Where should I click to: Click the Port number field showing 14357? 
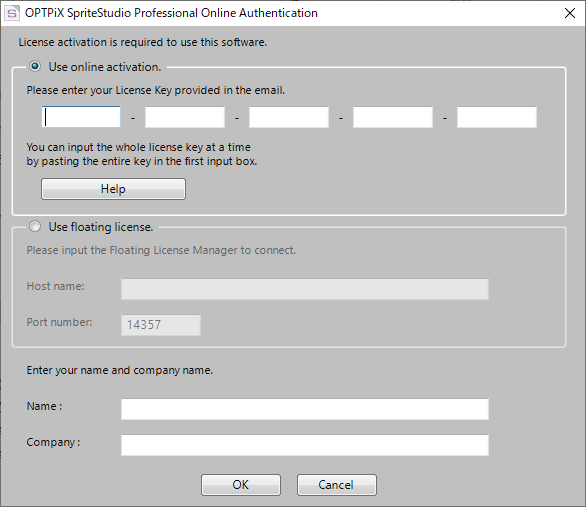click(x=161, y=325)
